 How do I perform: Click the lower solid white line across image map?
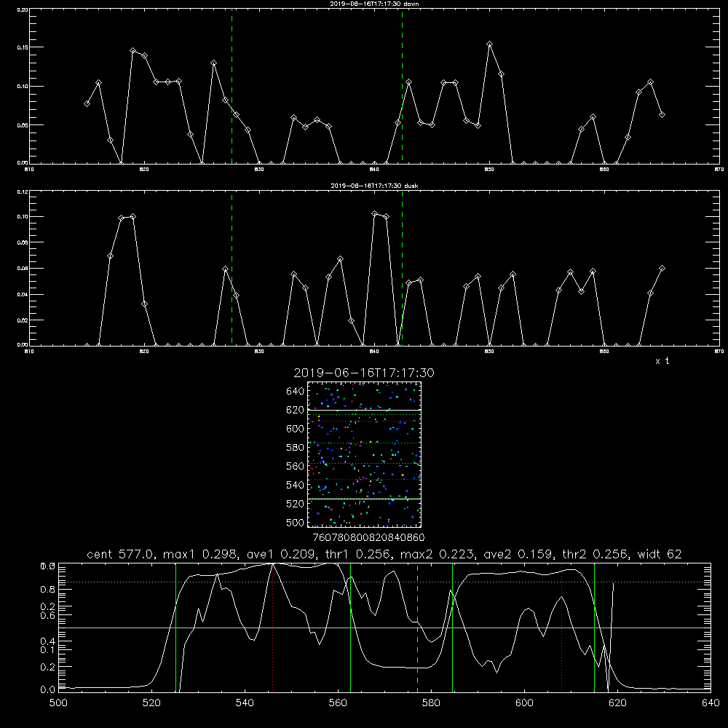point(364,499)
